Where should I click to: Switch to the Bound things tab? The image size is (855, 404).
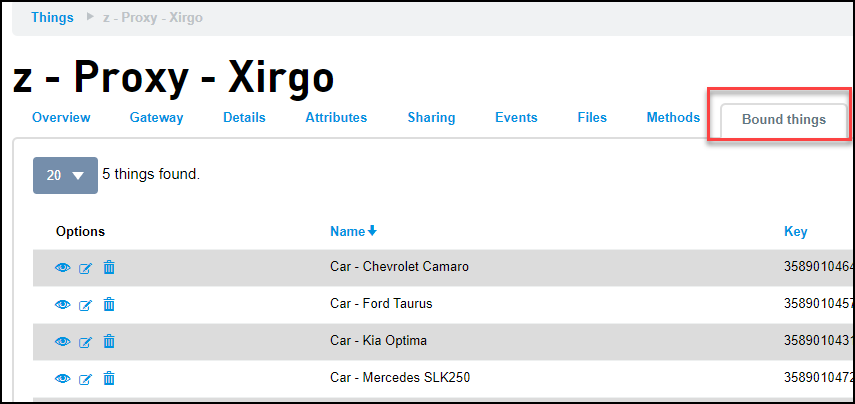pos(783,120)
